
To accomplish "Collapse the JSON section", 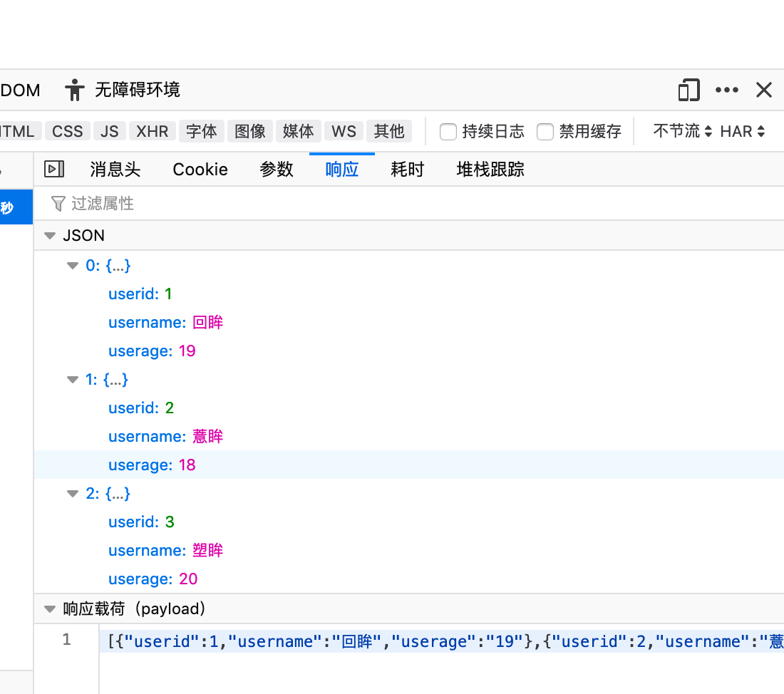I will pyautogui.click(x=49, y=236).
